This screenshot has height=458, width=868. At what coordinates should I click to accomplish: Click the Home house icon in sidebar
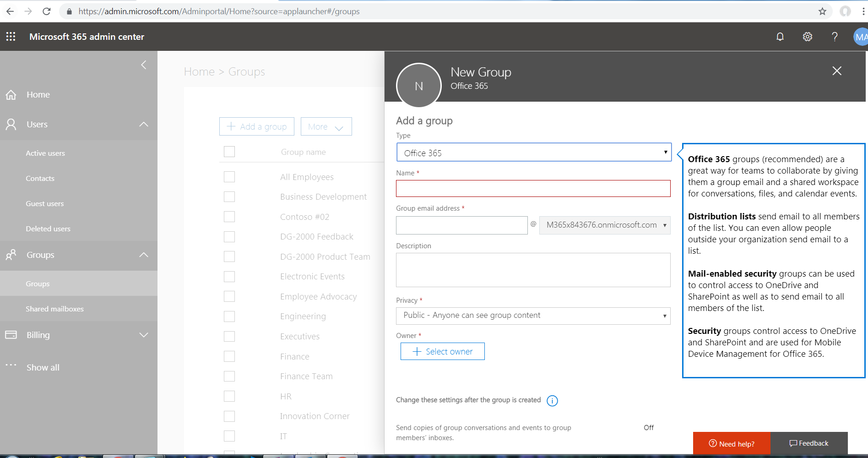coord(11,95)
